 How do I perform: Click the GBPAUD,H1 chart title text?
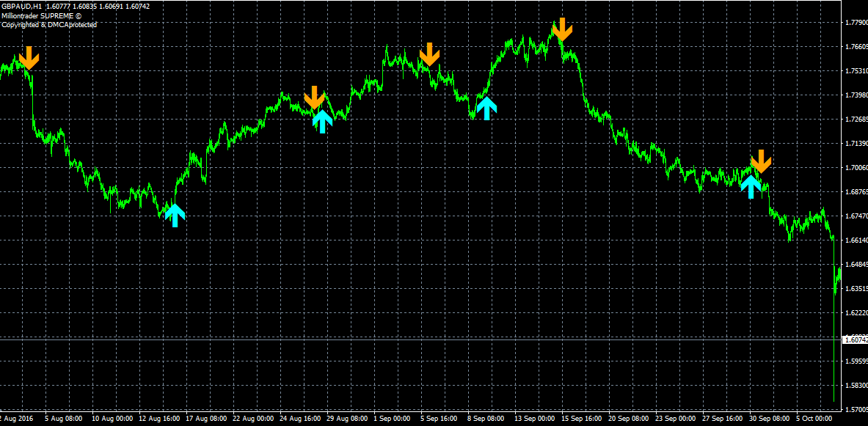(21, 6)
